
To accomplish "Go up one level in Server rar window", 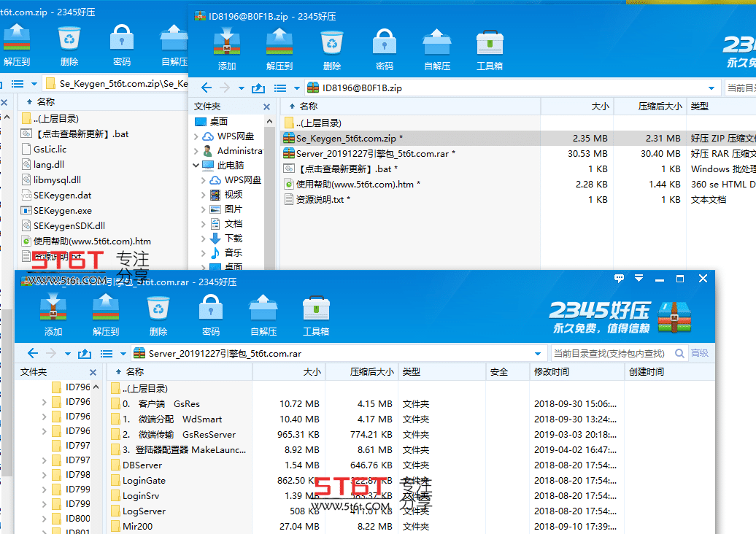I will (x=85, y=354).
